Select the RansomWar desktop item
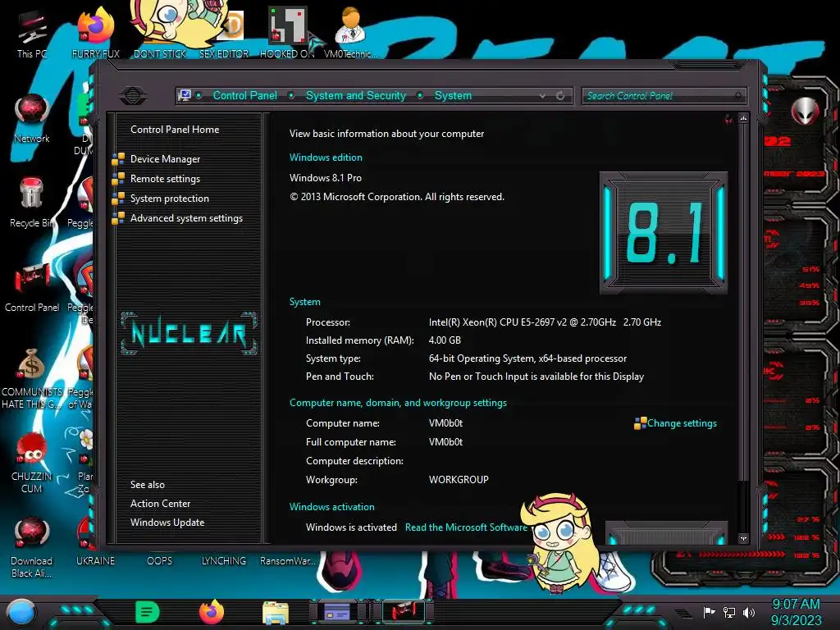Viewport: 840px width, 630px height. pos(287,561)
